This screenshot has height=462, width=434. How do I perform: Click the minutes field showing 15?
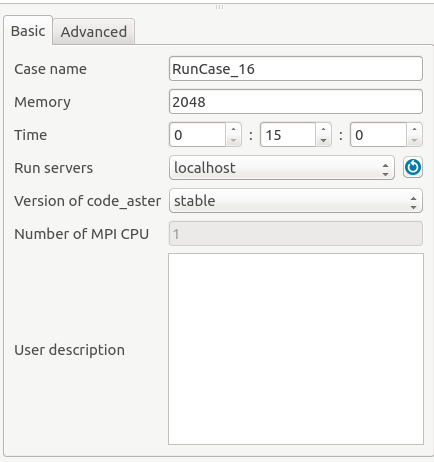pyautogui.click(x=288, y=135)
